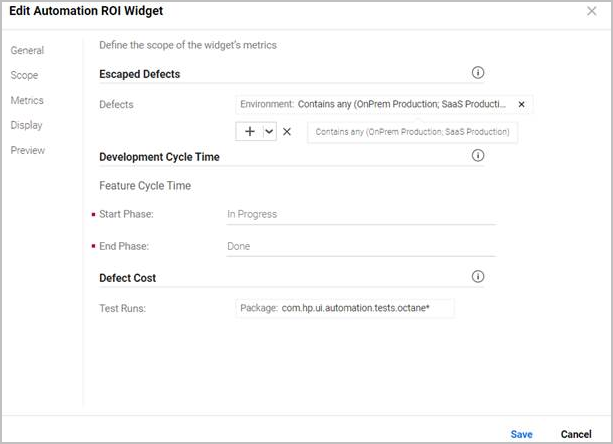613x444 pixels.
Task: Show the Preview tab
Action: click(x=27, y=150)
